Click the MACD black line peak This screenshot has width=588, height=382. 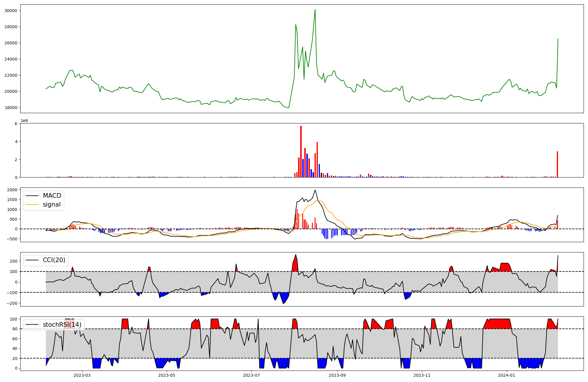315,190
